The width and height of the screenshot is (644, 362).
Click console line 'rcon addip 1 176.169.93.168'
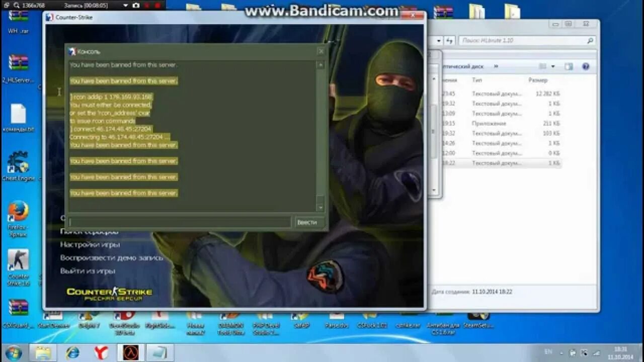click(111, 97)
